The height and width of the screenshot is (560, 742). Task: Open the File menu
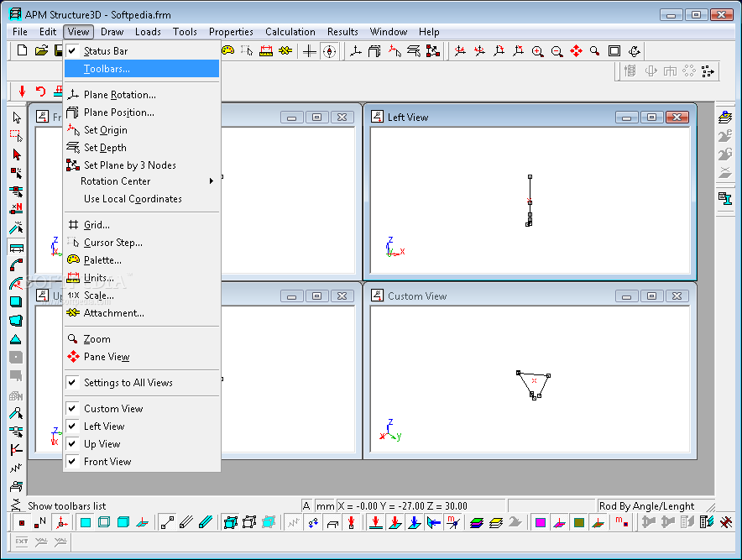coord(20,32)
